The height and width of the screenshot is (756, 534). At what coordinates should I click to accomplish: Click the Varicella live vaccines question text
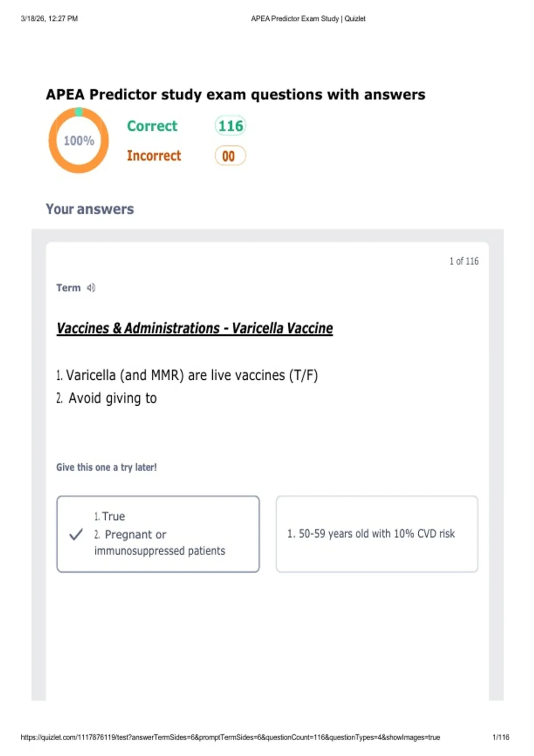[x=187, y=375]
